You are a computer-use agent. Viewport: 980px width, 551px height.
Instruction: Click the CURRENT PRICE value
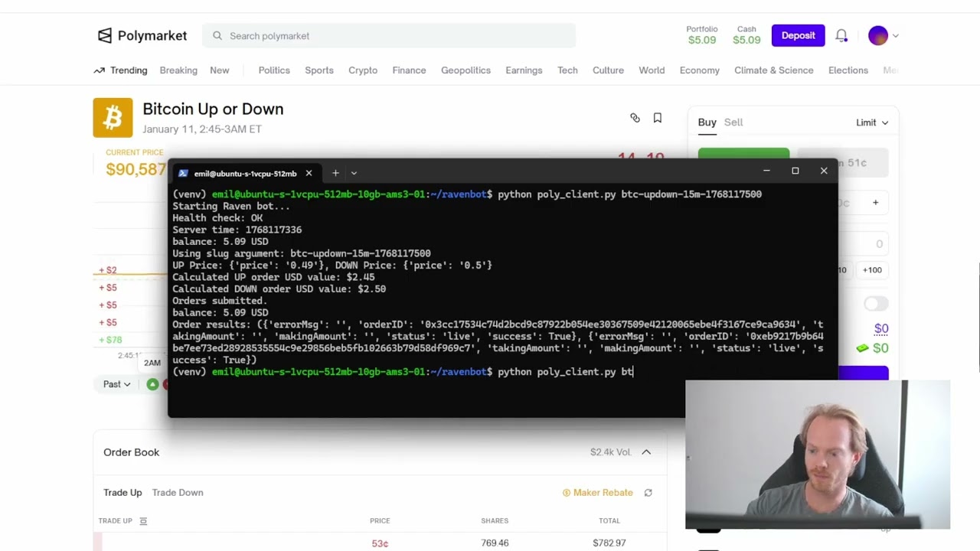(136, 169)
